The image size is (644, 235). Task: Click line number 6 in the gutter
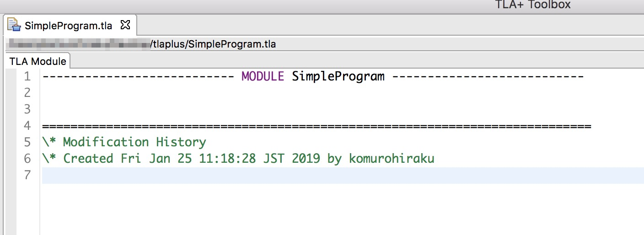point(27,159)
